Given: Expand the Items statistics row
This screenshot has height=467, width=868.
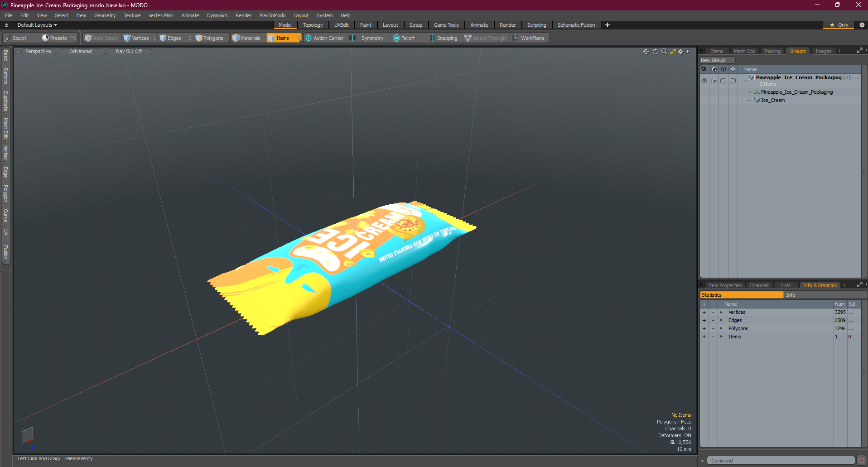Looking at the screenshot, I should pos(721,337).
